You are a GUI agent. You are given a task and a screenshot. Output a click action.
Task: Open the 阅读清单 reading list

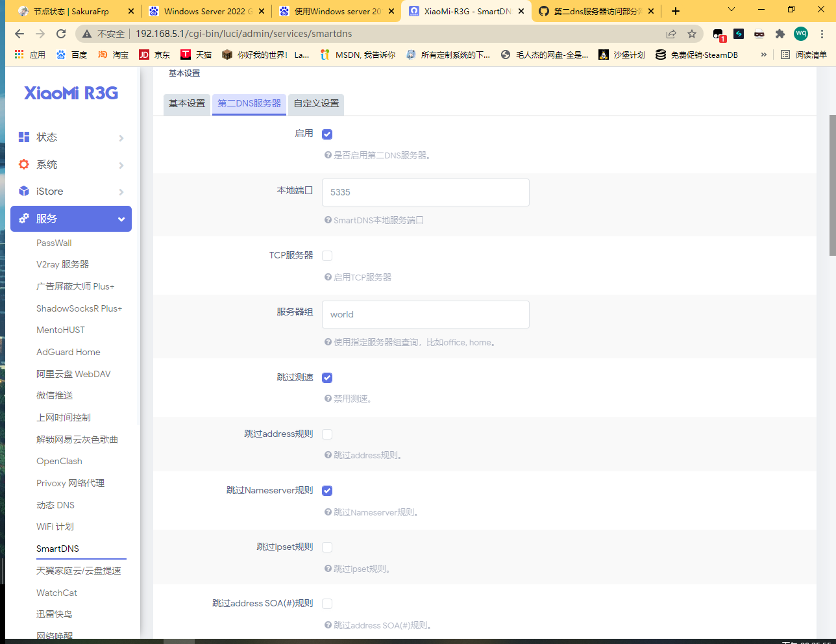pyautogui.click(x=804, y=55)
